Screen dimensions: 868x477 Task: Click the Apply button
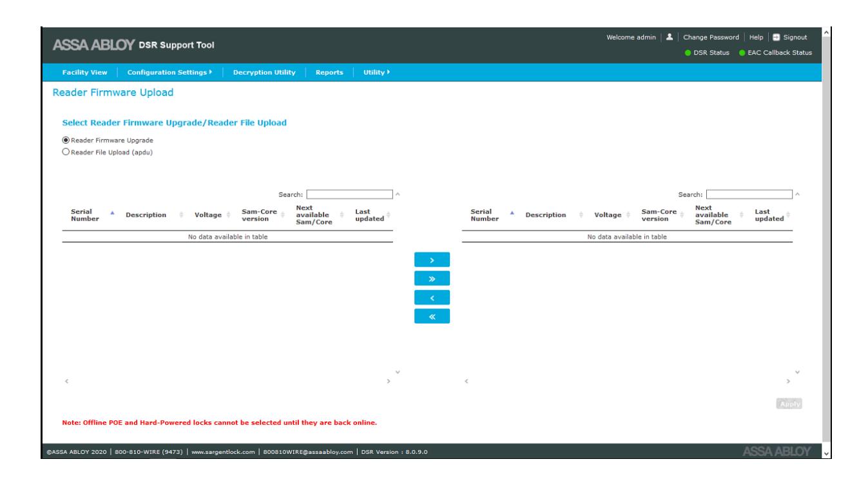789,404
